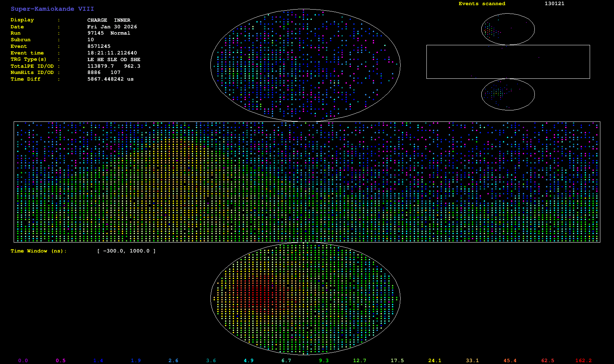This screenshot has width=614, height=364.
Task: Select the outer detector bottom cap thumbnail
Action: (x=507, y=94)
